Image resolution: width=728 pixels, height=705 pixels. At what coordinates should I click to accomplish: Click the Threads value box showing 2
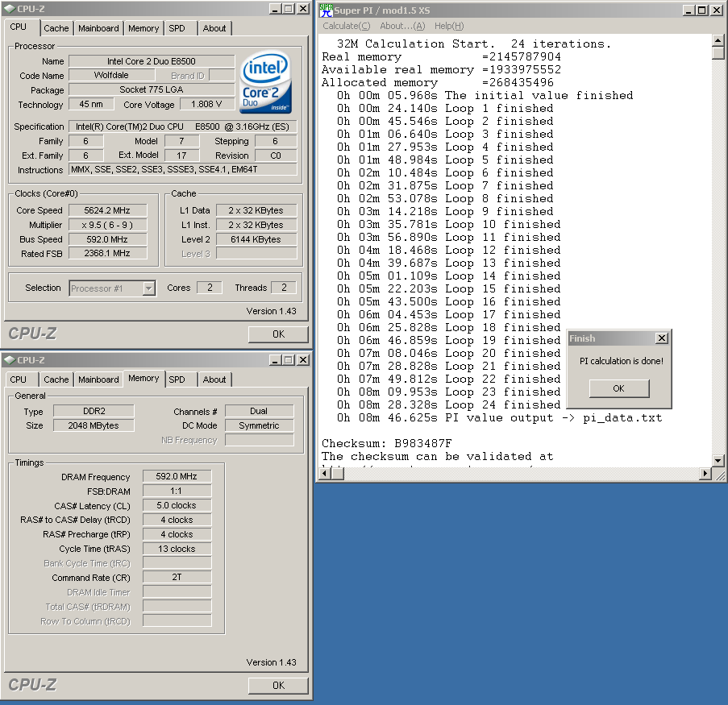coord(284,288)
